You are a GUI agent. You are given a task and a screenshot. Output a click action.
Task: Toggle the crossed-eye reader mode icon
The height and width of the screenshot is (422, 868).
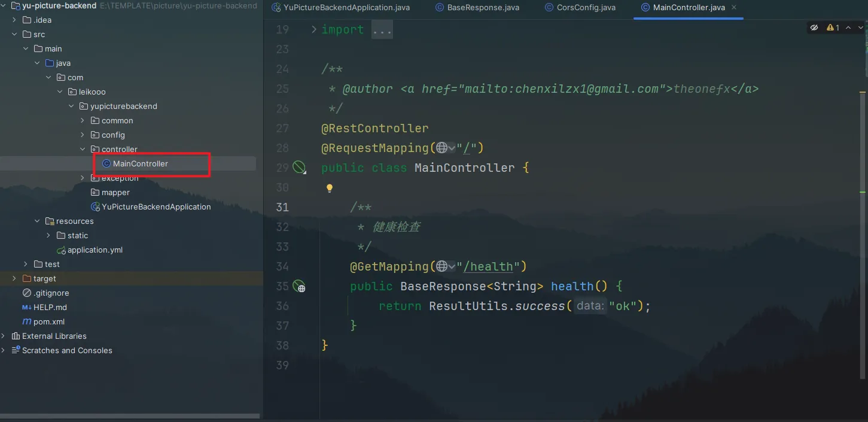pyautogui.click(x=814, y=28)
